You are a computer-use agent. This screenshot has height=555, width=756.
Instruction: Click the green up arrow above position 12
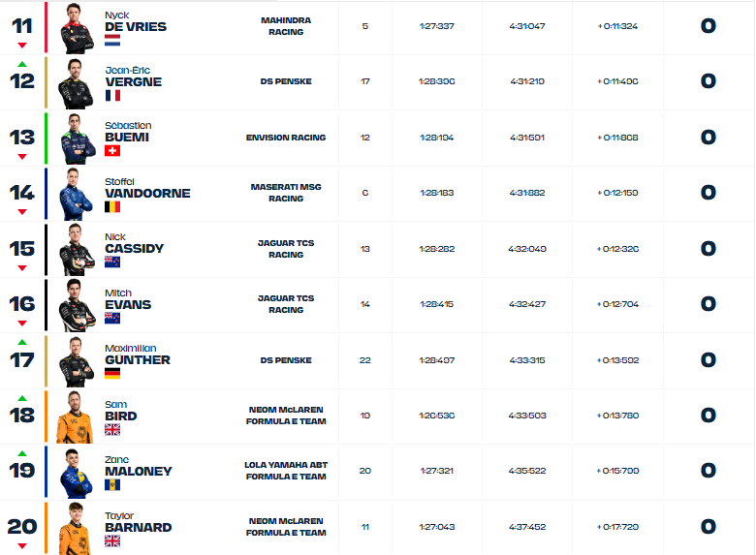point(22,64)
